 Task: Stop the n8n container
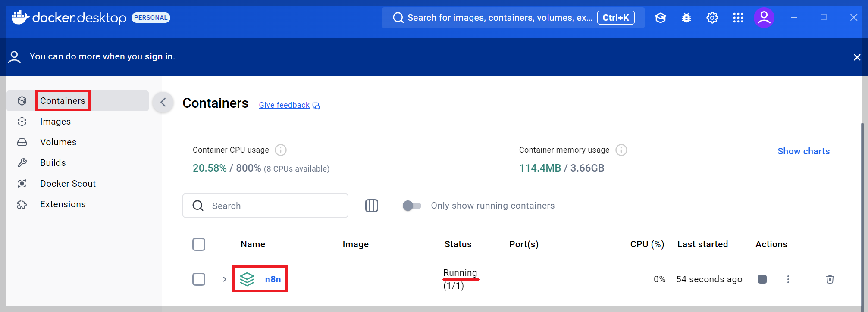pyautogui.click(x=762, y=279)
